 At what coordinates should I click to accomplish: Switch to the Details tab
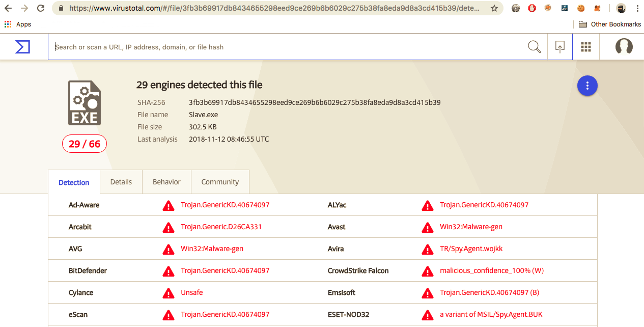[121, 182]
